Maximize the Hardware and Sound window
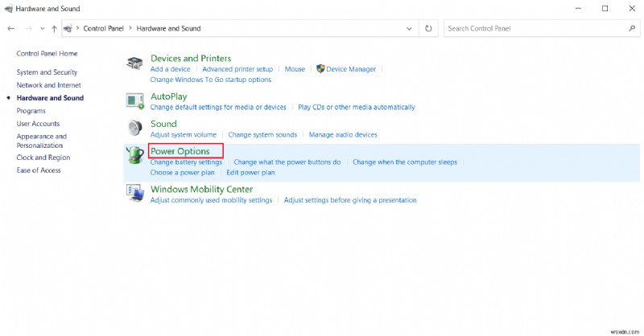Screen dimensions: 644x336 click(x=605, y=9)
